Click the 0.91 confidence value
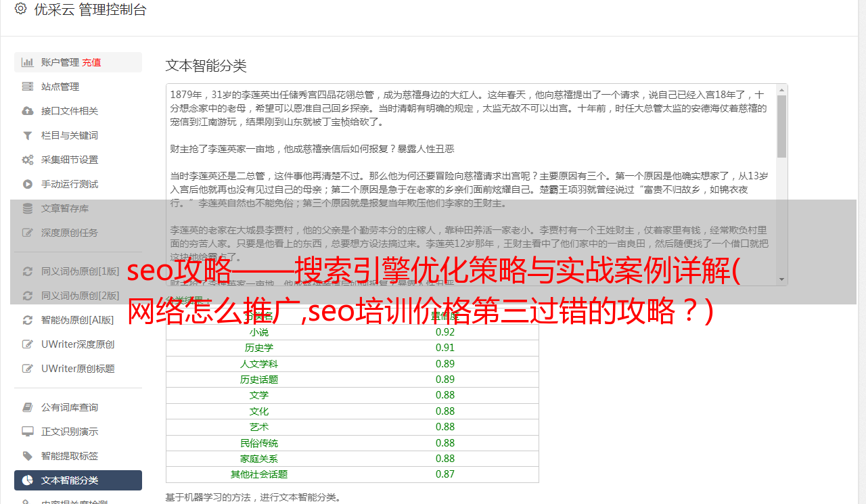The width and height of the screenshot is (866, 504). (445, 348)
